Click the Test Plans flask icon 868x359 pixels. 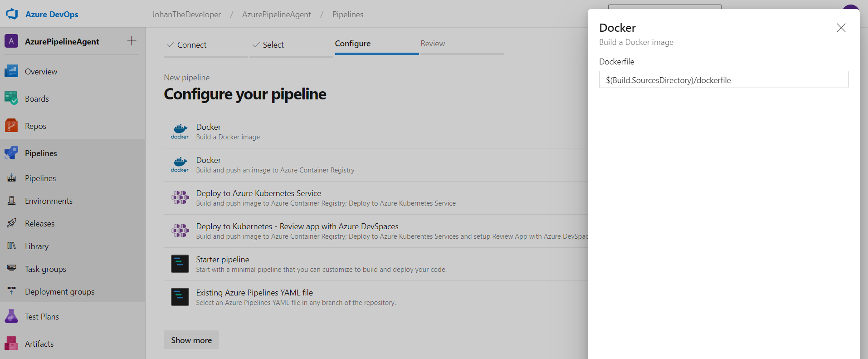[11, 316]
